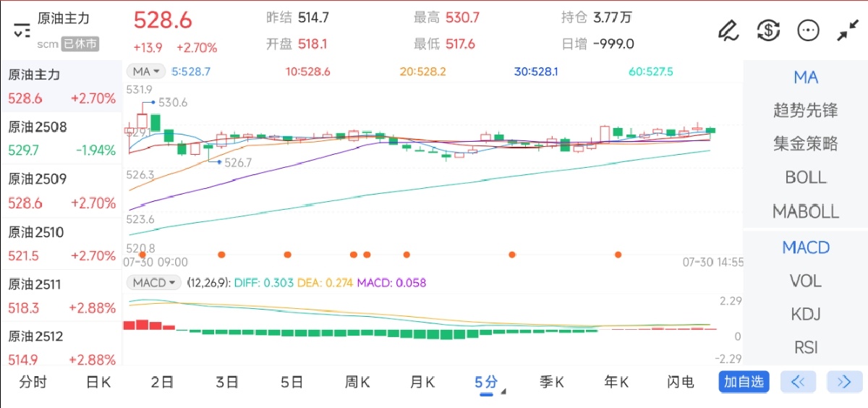Click the 07-30 14:55 end time label
868x408 pixels.
(713, 262)
